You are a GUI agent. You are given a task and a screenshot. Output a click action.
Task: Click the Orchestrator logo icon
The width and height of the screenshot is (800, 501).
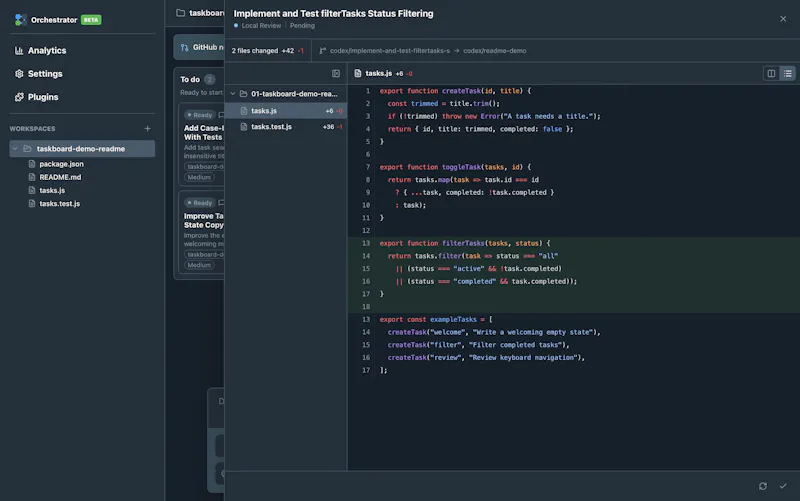point(20,20)
